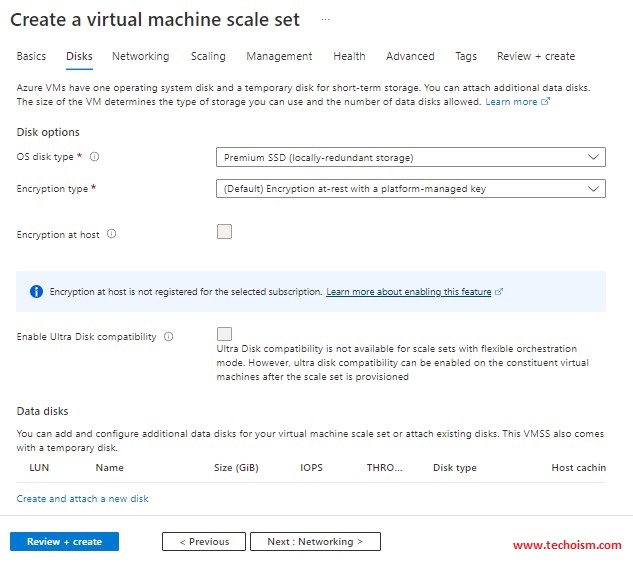Open the Scaling tab
The width and height of the screenshot is (633, 565).
(208, 56)
